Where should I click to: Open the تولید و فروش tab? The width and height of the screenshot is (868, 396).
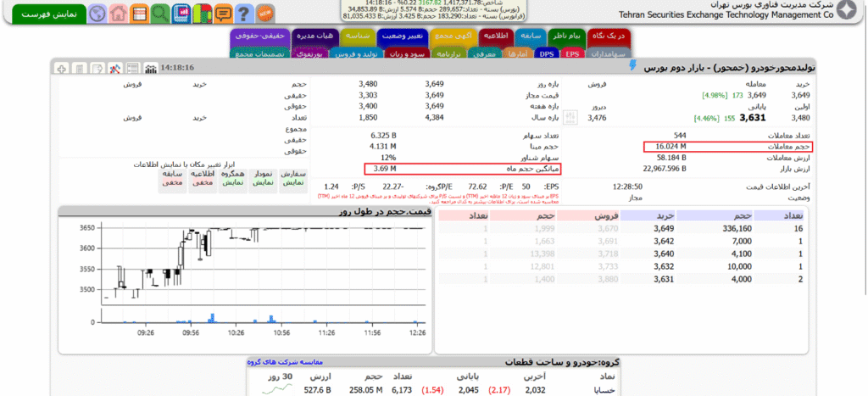click(x=357, y=53)
